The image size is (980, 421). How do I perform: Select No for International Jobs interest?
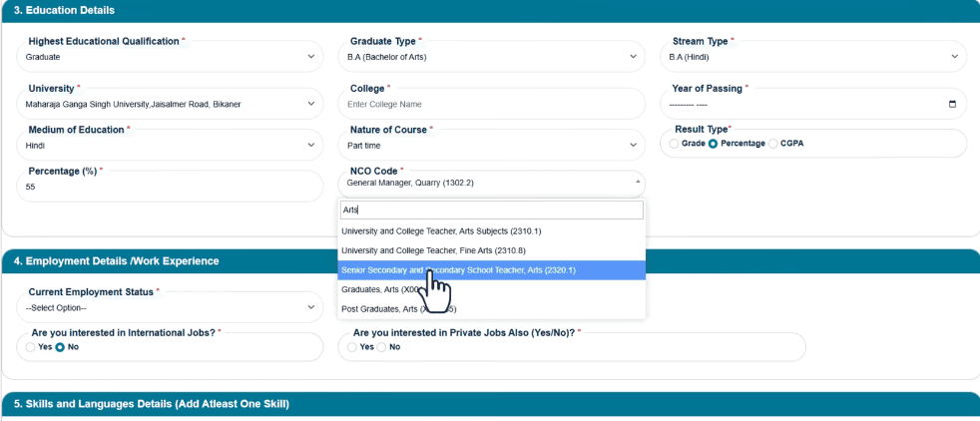(61, 347)
